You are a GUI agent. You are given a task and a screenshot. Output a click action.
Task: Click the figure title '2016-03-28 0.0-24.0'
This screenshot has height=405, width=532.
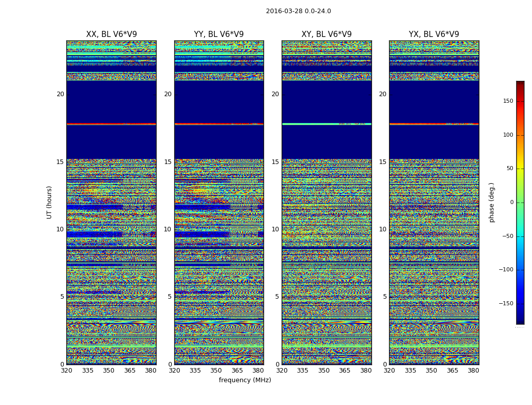(x=298, y=11)
